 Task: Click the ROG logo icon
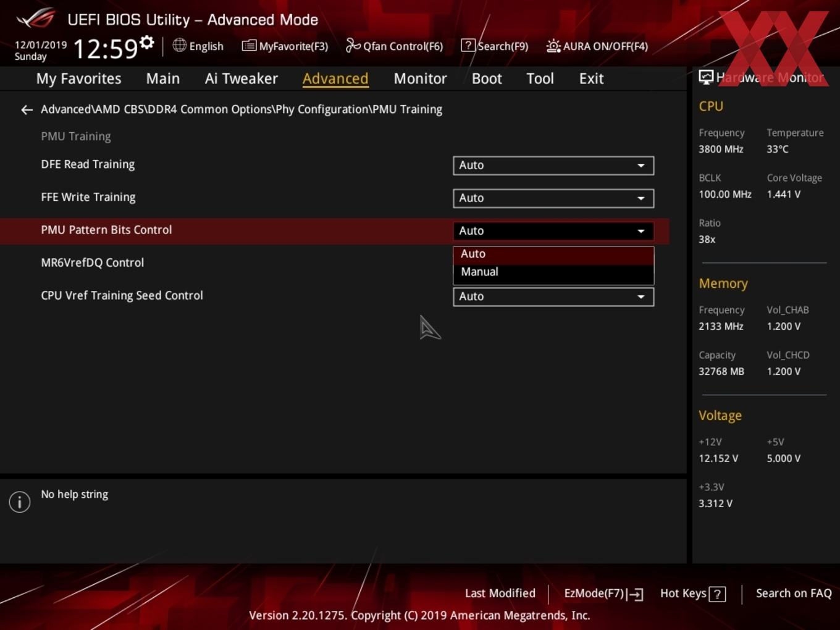point(36,19)
